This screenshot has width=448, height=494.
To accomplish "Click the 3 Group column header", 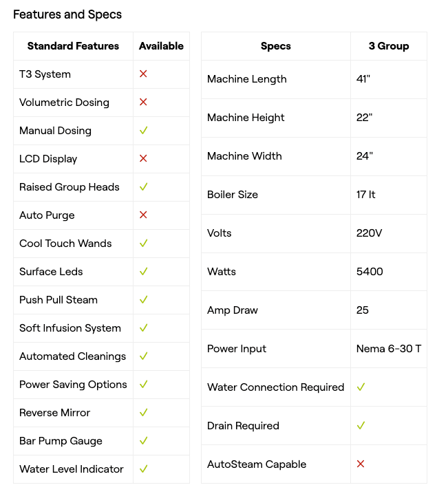I will point(389,46).
